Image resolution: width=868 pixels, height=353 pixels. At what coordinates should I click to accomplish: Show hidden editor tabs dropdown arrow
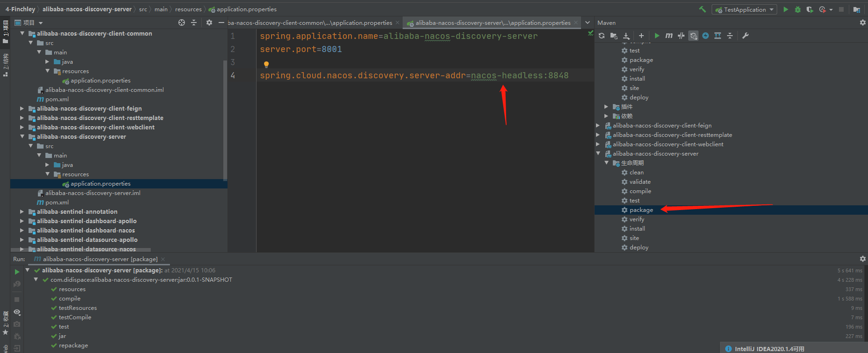(x=588, y=23)
